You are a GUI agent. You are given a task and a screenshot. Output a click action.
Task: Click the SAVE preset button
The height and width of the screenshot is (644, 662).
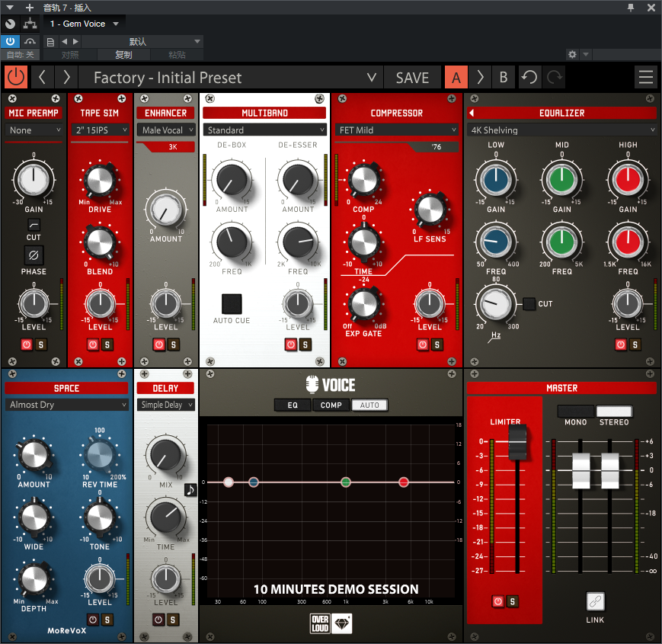click(412, 77)
